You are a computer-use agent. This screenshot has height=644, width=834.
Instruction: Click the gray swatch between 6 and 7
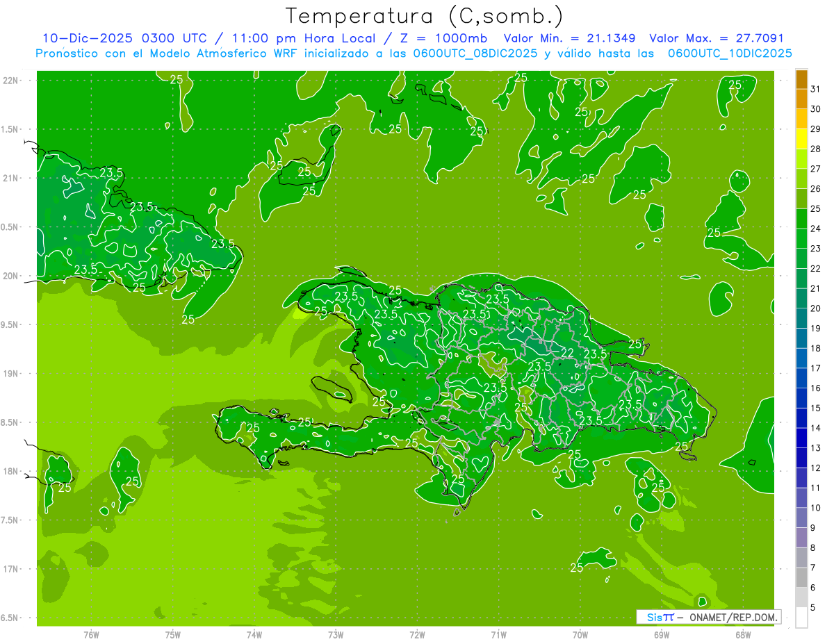(801, 577)
